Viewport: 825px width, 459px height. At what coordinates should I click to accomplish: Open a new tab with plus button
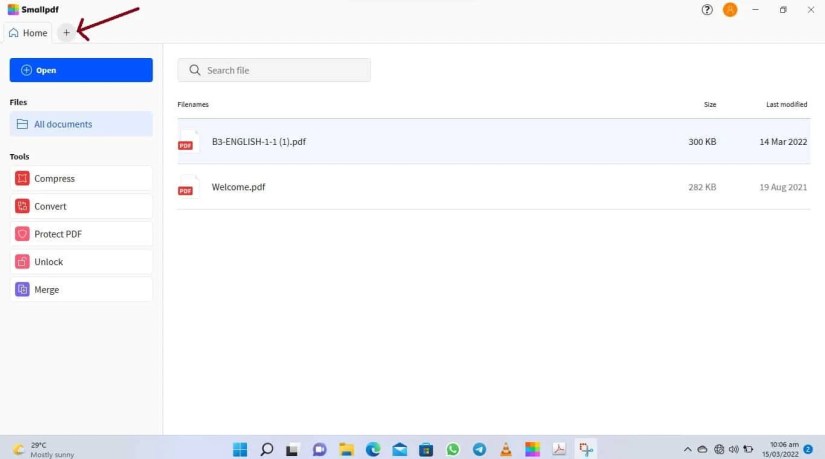click(x=66, y=33)
